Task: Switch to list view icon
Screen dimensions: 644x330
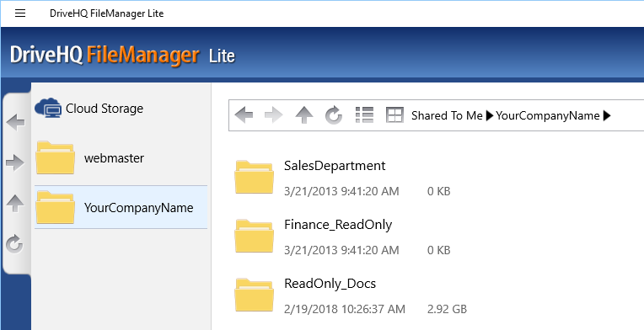Action: [x=364, y=115]
